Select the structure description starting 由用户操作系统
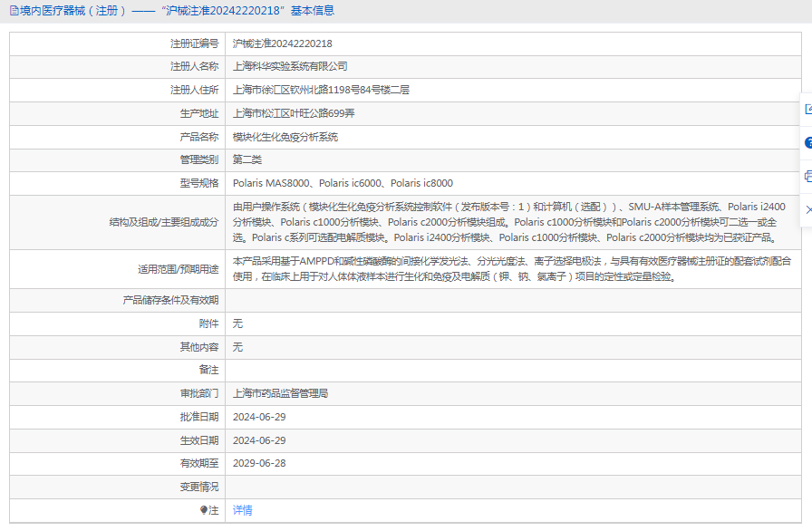The image size is (812, 531). (x=509, y=222)
